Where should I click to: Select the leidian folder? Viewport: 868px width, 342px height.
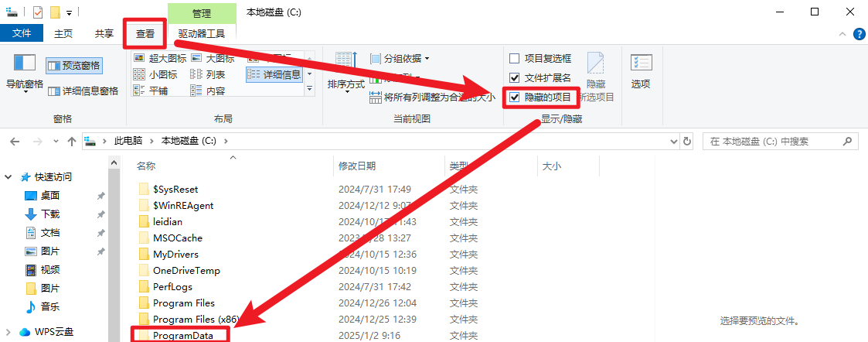168,221
